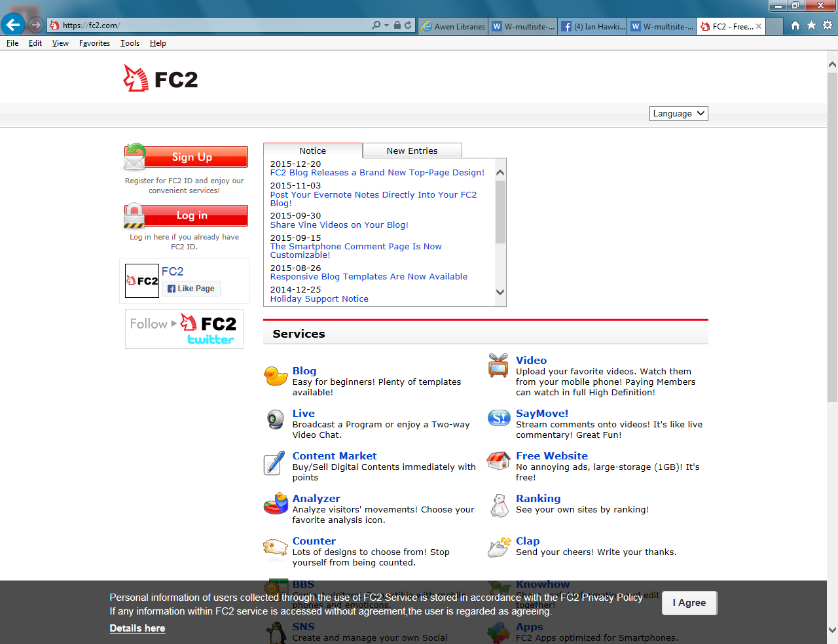Screen dimensions: 838x644
Task: Open the Edit menu
Action: coord(35,43)
